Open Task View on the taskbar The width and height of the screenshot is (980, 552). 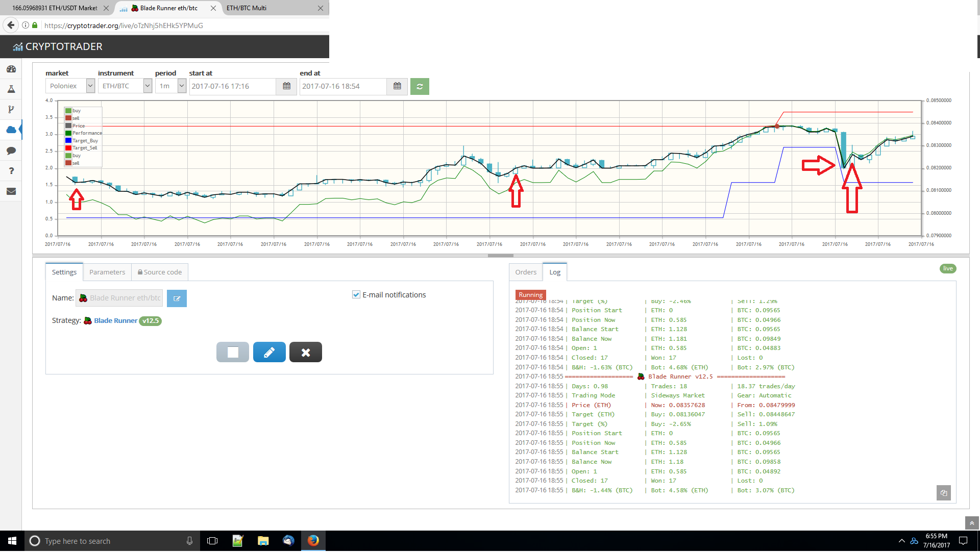(x=212, y=541)
